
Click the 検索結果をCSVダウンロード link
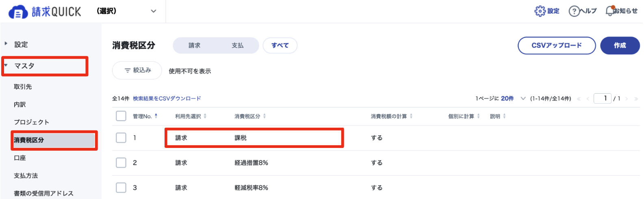[x=167, y=98]
